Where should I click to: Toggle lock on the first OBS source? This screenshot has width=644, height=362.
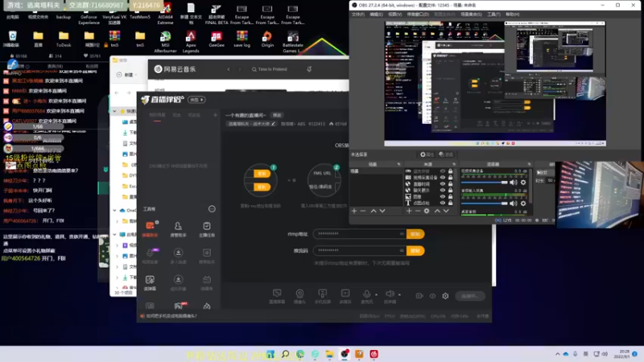click(x=451, y=171)
